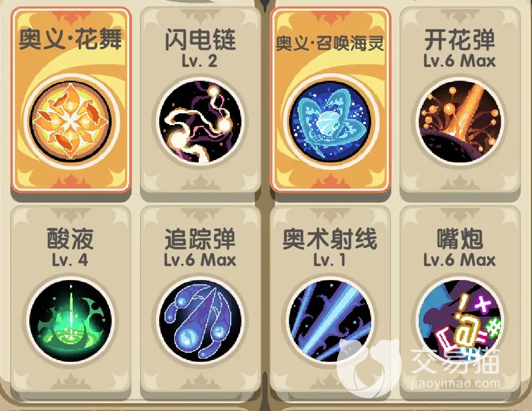532x411 pixels.
Task: Click the green 酸液 acid skill icon
Action: (71, 320)
